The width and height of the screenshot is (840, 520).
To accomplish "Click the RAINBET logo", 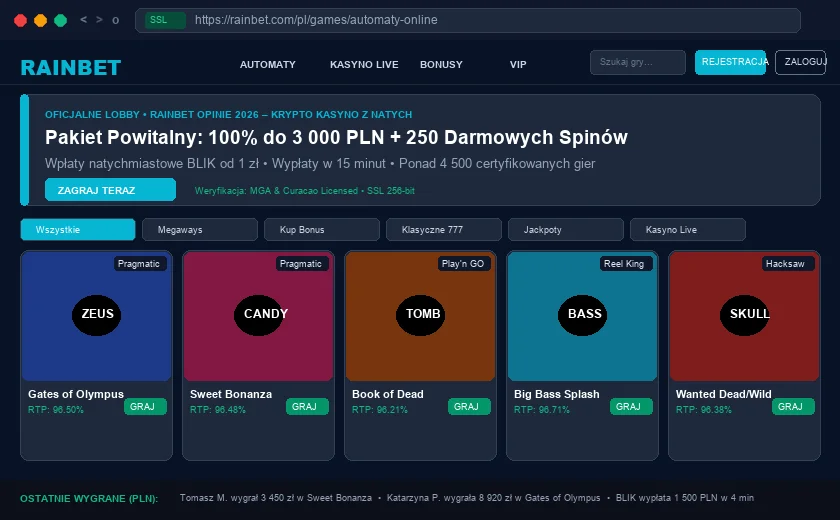I will pos(71,68).
